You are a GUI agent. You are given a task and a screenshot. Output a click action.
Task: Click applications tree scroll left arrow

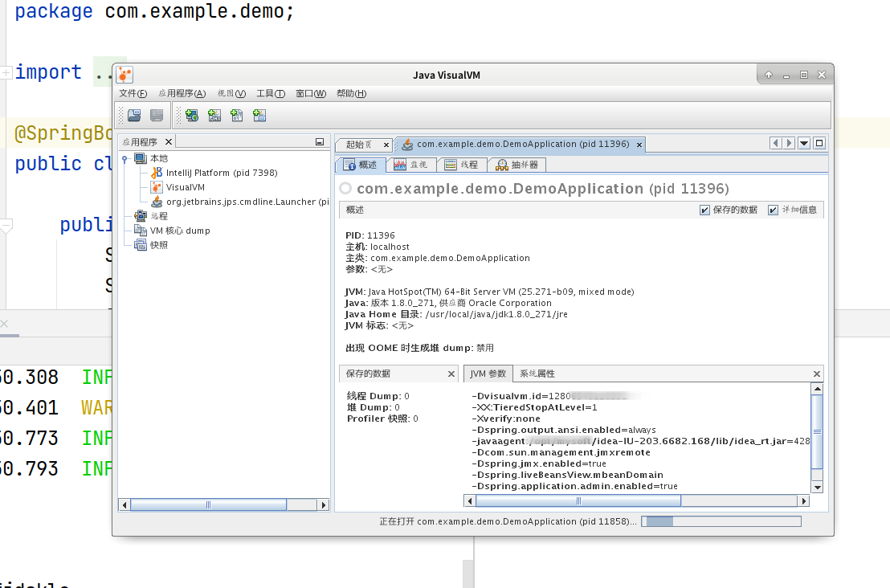coord(125,504)
